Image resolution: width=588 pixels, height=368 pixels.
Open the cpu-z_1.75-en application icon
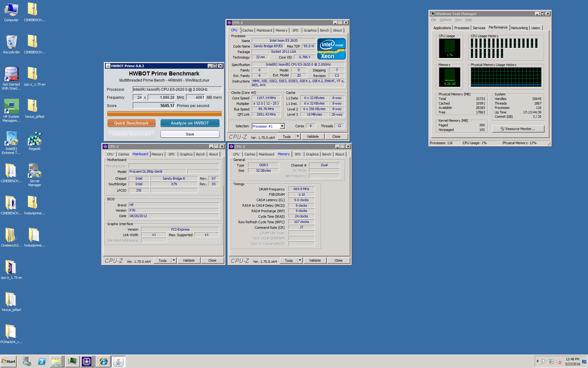click(11, 269)
